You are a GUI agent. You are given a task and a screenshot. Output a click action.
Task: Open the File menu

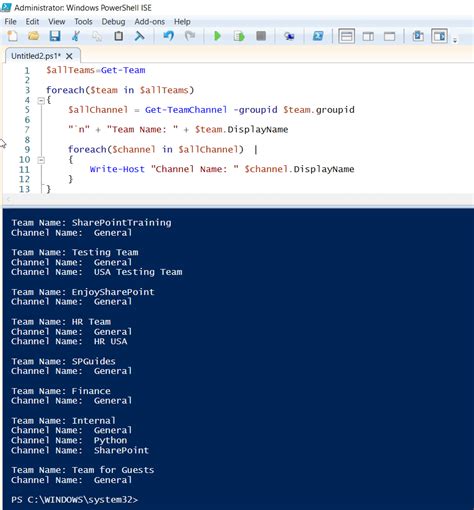10,22
